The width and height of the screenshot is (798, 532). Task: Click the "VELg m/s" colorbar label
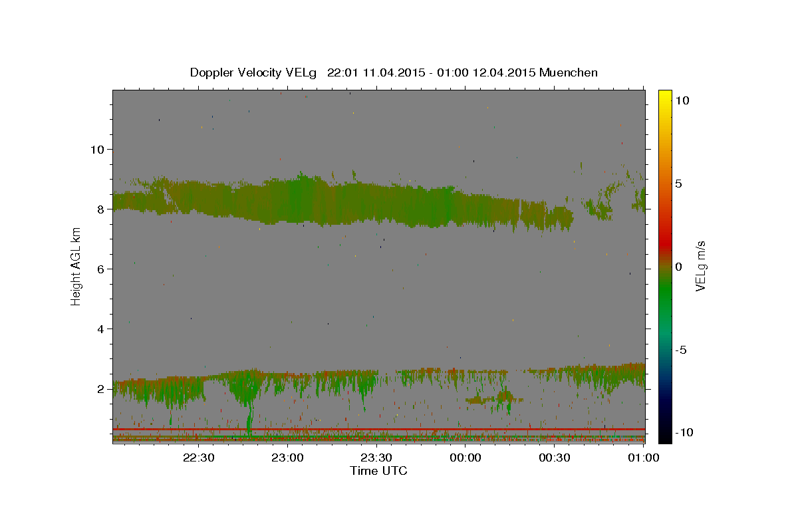700,266
